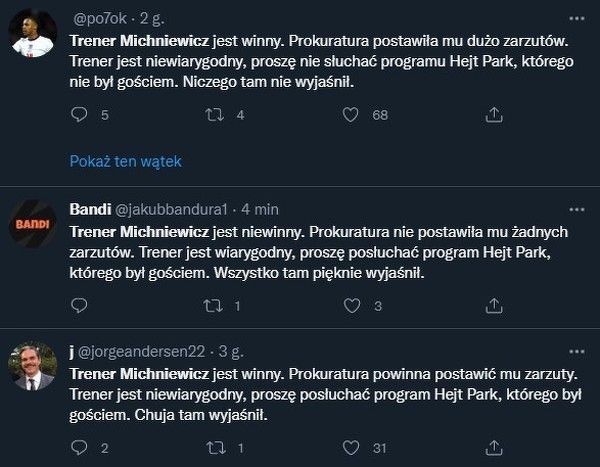The image size is (600, 467).
Task: Open more options on @po7ok tweet
Action: point(577,19)
